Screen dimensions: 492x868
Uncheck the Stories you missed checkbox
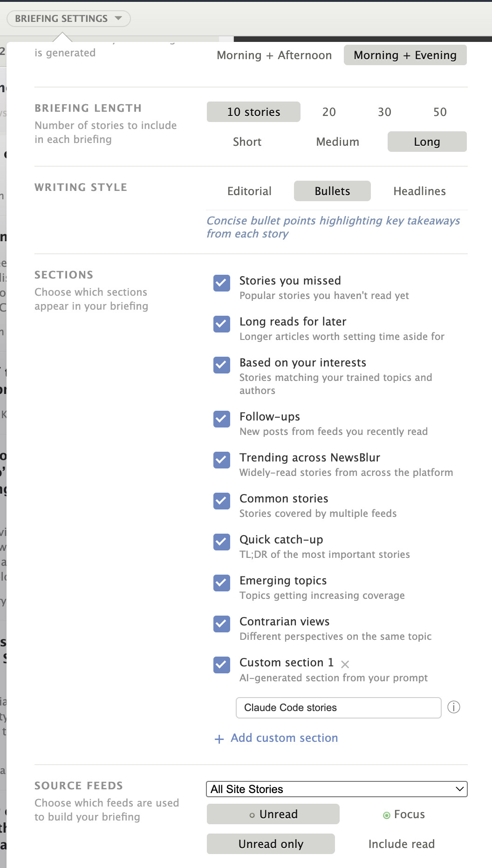222,283
